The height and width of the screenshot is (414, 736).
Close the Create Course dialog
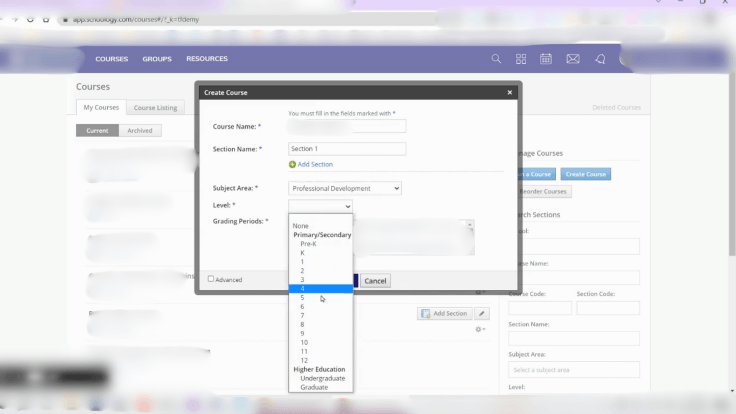pos(510,92)
